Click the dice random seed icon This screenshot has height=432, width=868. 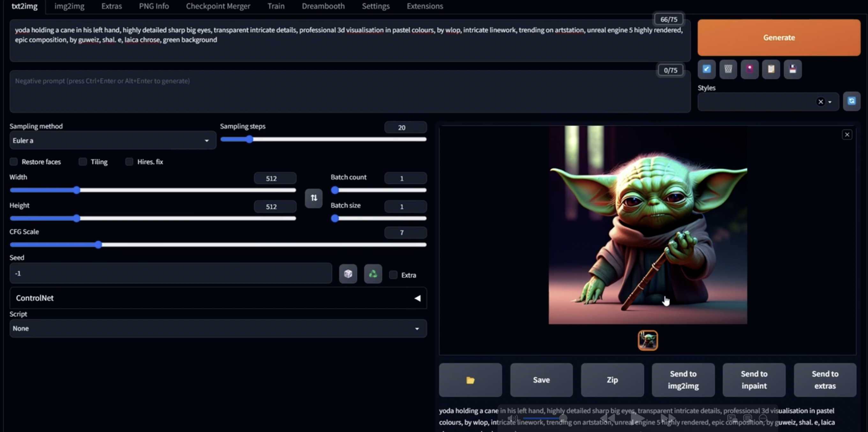[348, 274]
